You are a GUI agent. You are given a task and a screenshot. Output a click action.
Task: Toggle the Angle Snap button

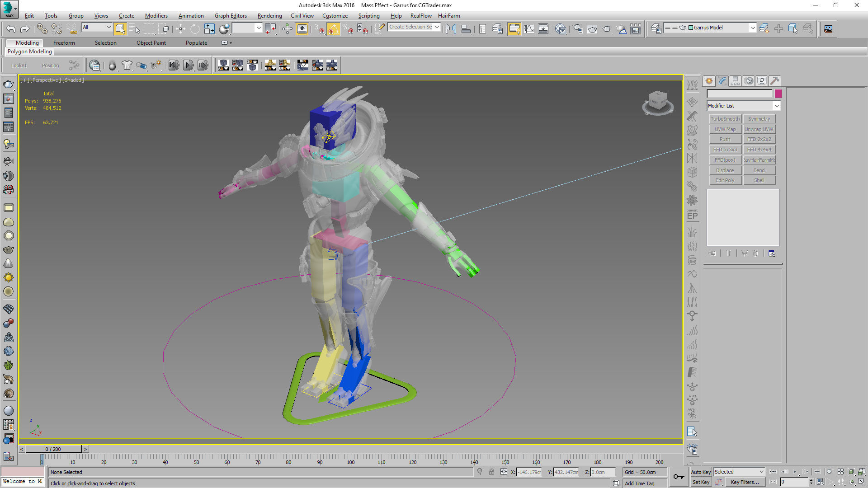point(333,29)
